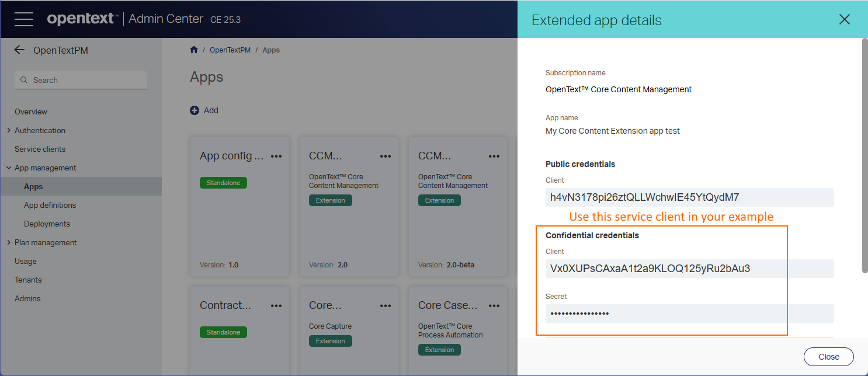Viewport: 868px width, 376px height.
Task: Collapse the App management section
Action: pyautogui.click(x=9, y=168)
